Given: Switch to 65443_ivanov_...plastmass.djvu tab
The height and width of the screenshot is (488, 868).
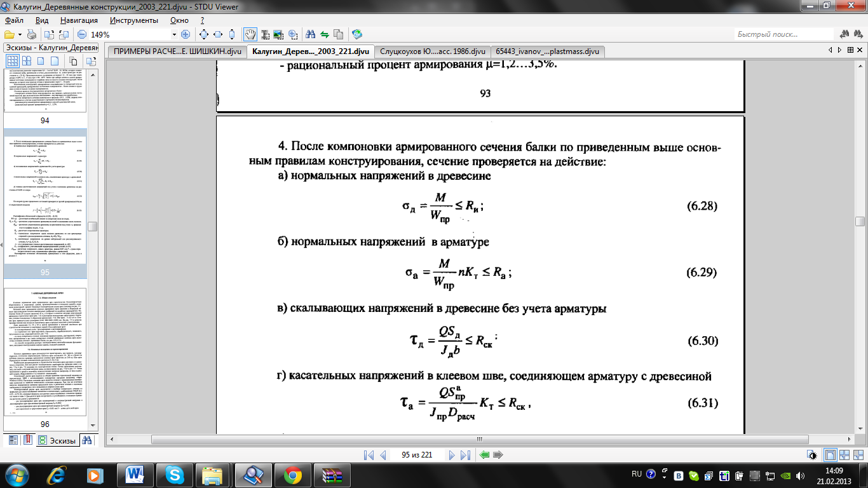Looking at the screenshot, I should [548, 51].
